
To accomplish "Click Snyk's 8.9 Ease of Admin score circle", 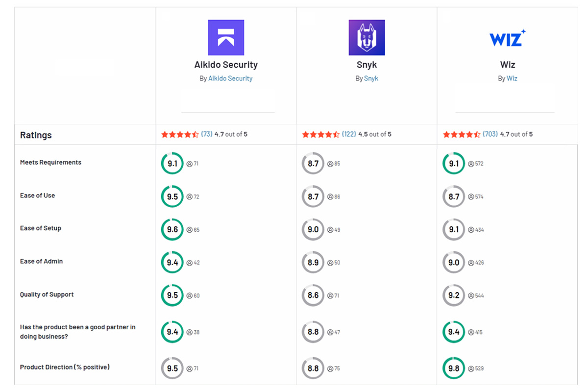I will [313, 263].
